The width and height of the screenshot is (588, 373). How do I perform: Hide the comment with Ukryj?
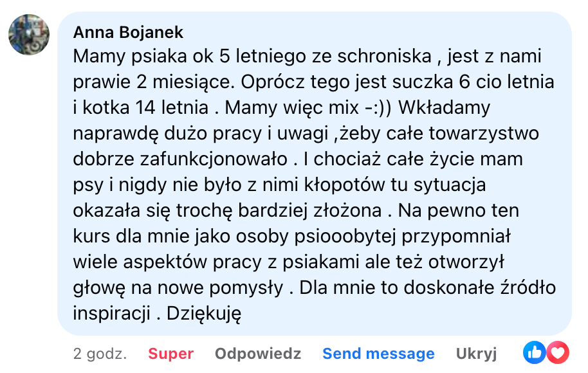[x=476, y=354]
